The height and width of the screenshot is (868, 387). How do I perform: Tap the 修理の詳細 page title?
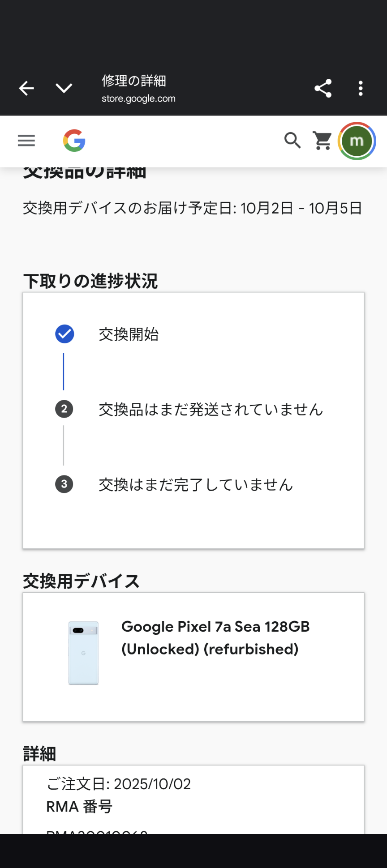click(134, 81)
